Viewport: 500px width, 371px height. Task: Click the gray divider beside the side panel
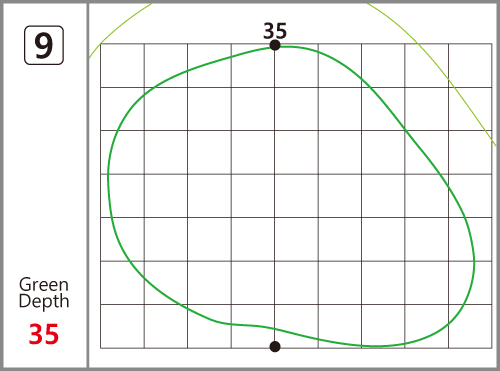coord(88,185)
